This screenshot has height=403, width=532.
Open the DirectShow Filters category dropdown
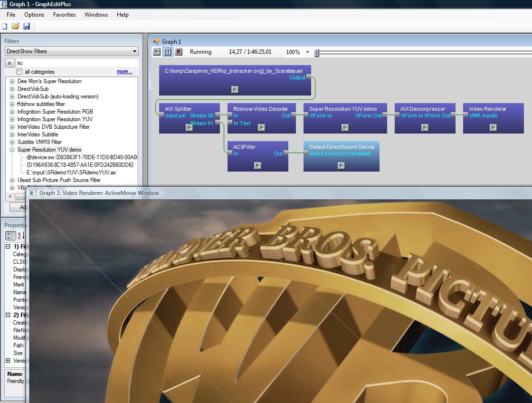tap(135, 51)
